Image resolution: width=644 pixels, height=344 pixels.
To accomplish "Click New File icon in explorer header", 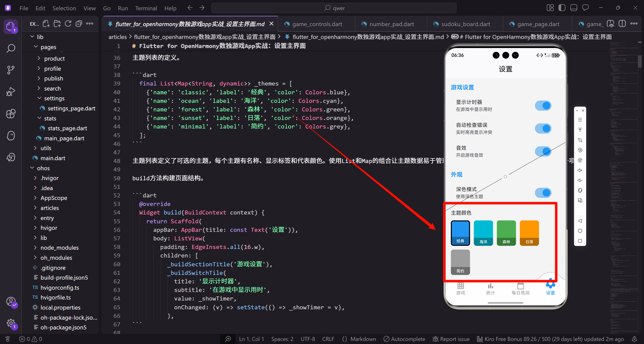I will tap(46, 24).
